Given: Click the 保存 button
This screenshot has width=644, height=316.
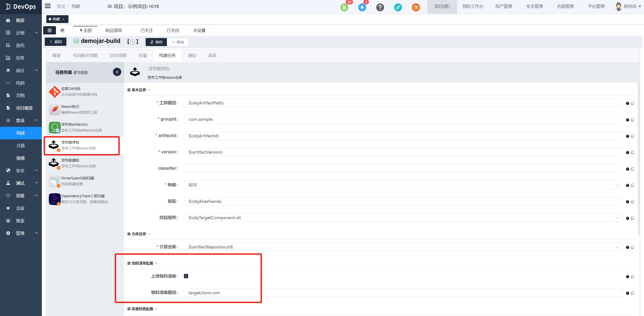Looking at the screenshot, I should [x=156, y=42].
